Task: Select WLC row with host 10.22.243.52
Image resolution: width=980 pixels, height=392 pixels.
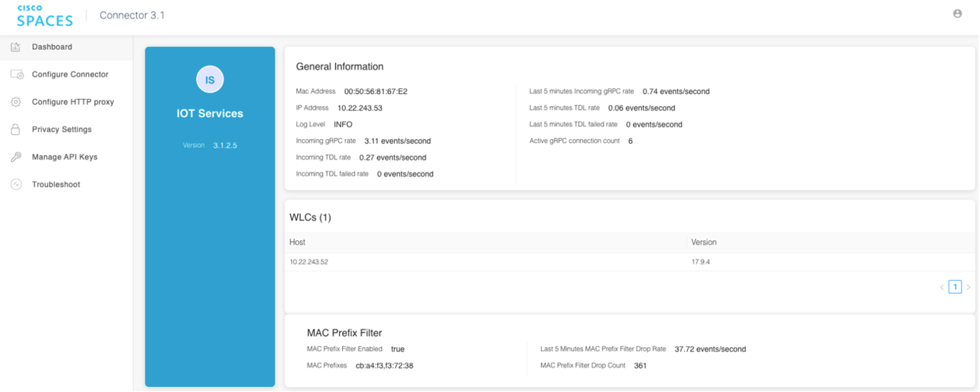Action: 309,262
